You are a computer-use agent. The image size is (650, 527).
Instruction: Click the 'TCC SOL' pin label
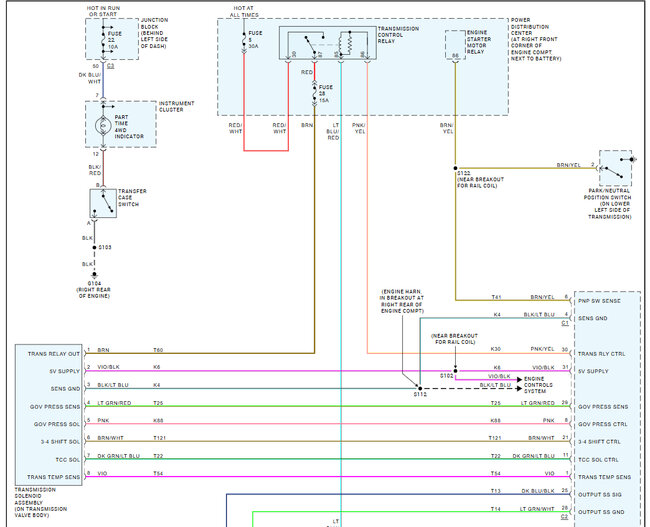pyautogui.click(x=67, y=459)
